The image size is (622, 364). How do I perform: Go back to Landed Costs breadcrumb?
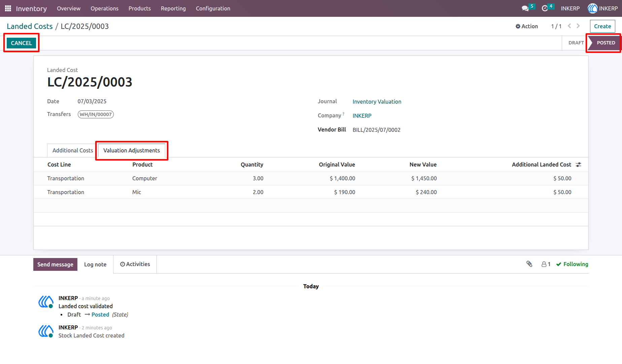tap(30, 26)
